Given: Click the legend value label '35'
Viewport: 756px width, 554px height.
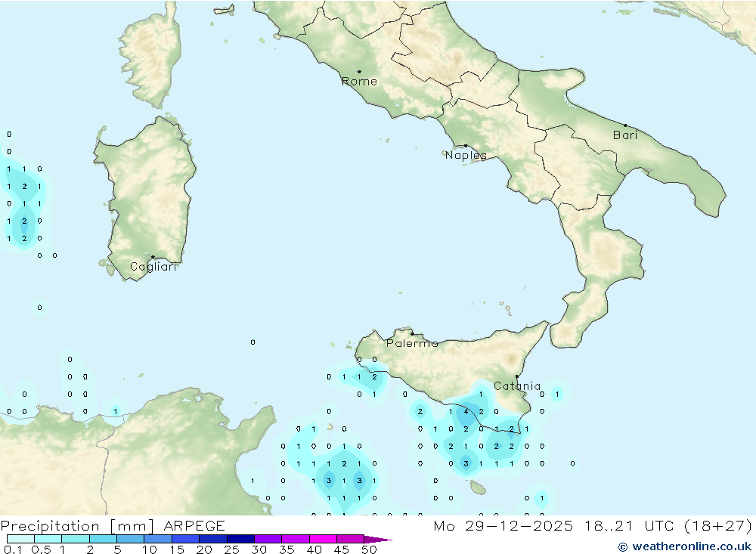Looking at the screenshot, I should click(287, 549).
